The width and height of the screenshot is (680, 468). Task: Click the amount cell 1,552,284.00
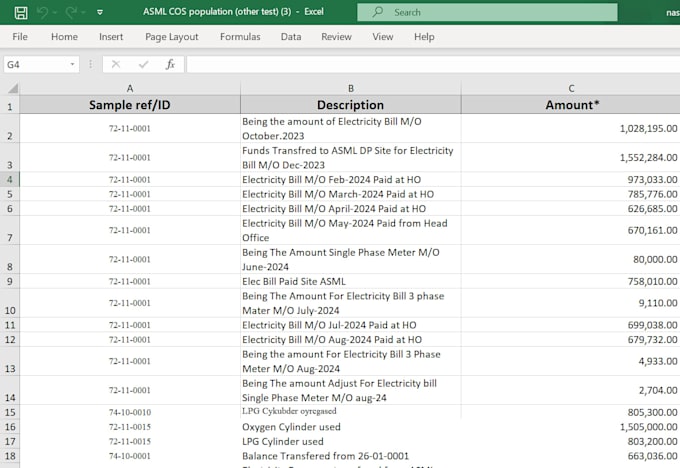point(571,157)
